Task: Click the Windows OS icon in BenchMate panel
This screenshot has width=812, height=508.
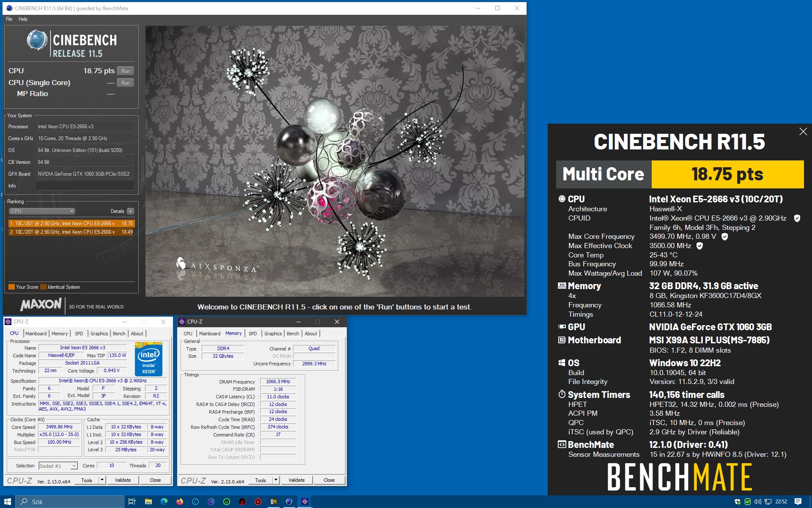Action: click(562, 363)
